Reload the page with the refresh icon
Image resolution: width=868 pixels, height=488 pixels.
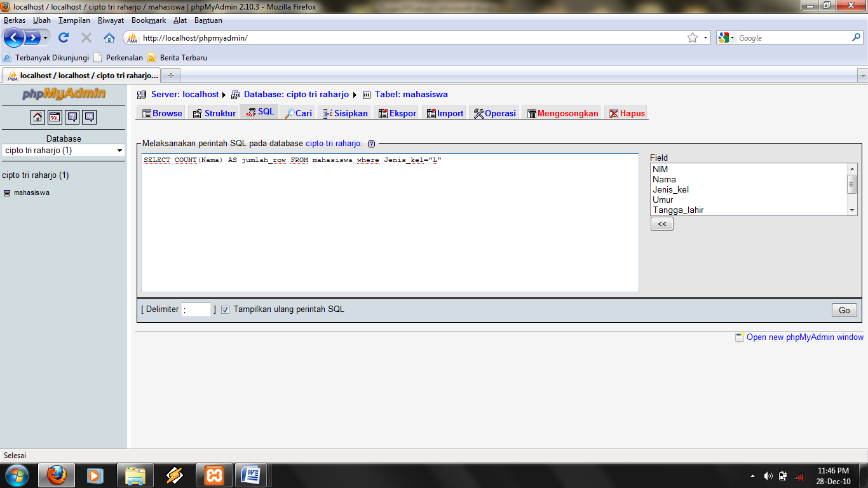point(64,37)
